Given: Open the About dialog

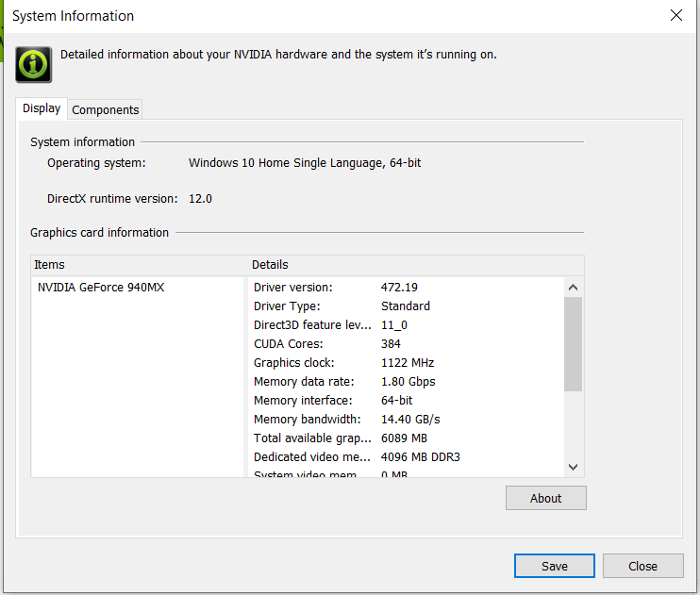Looking at the screenshot, I should coord(545,498).
